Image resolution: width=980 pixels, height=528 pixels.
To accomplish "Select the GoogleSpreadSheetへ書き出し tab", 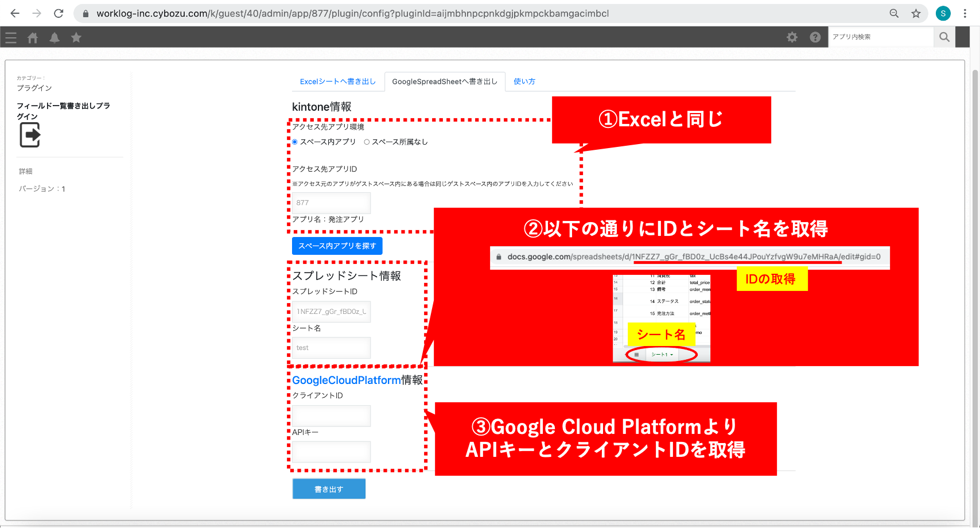I will [x=445, y=81].
